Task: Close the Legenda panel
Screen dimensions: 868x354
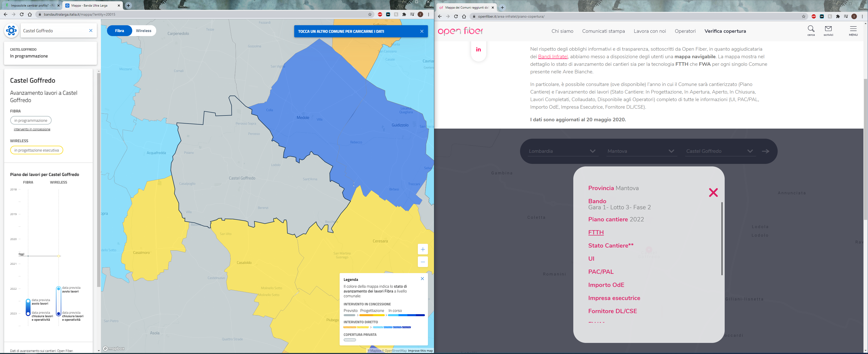Action: coord(422,279)
